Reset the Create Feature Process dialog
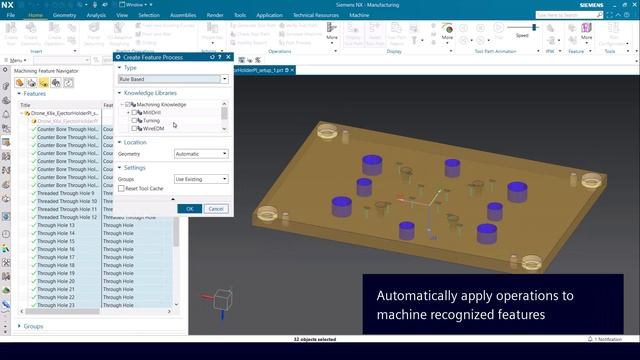The height and width of the screenshot is (360, 640). [x=212, y=57]
